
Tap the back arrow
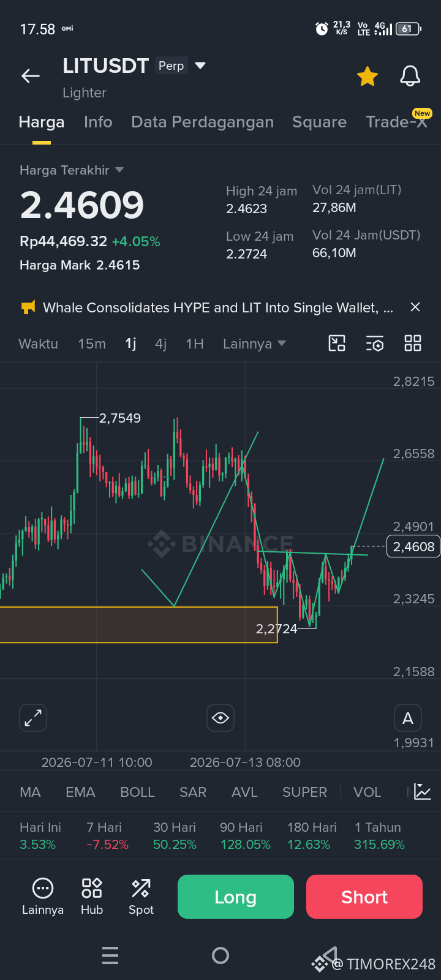[x=30, y=76]
